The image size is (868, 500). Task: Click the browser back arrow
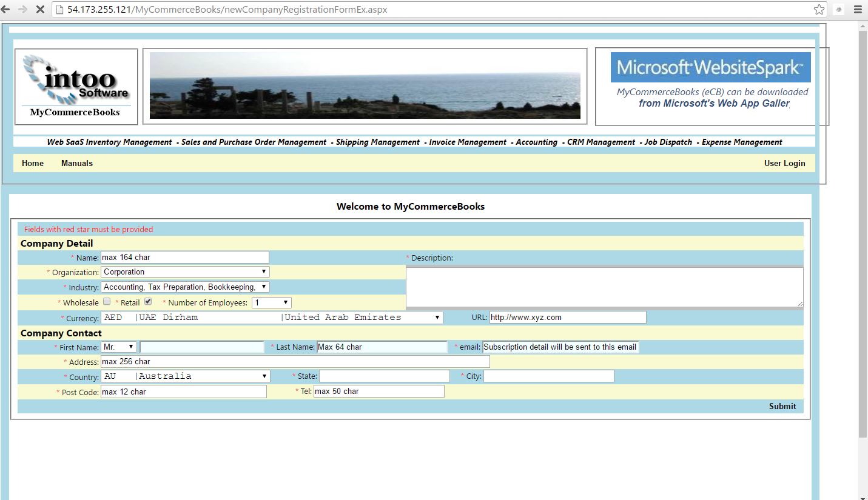(5, 10)
